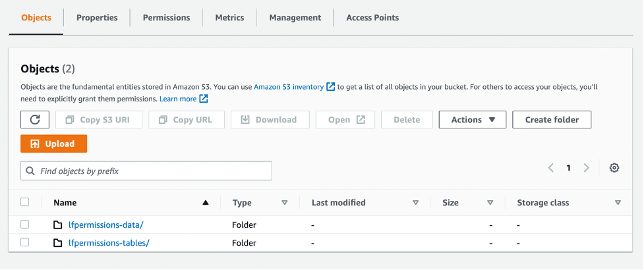The image size is (644, 270).
Task: Click external link icon beside Learn more
Action: (204, 99)
